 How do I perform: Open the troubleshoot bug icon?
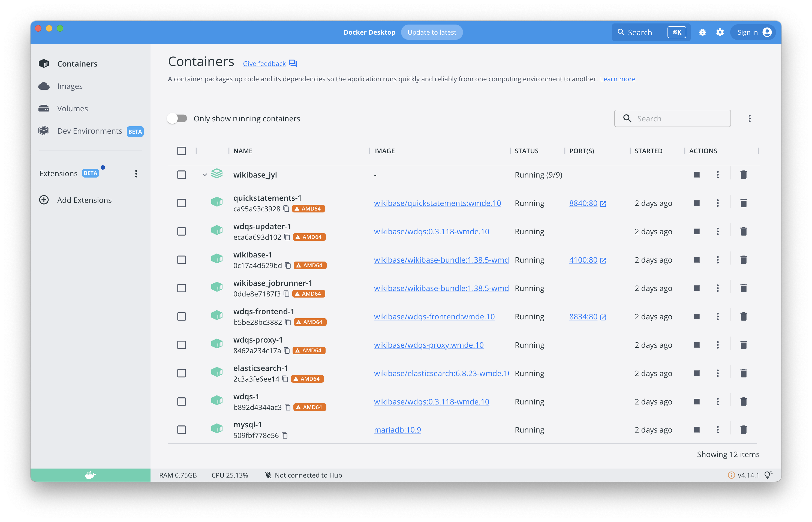(x=702, y=32)
